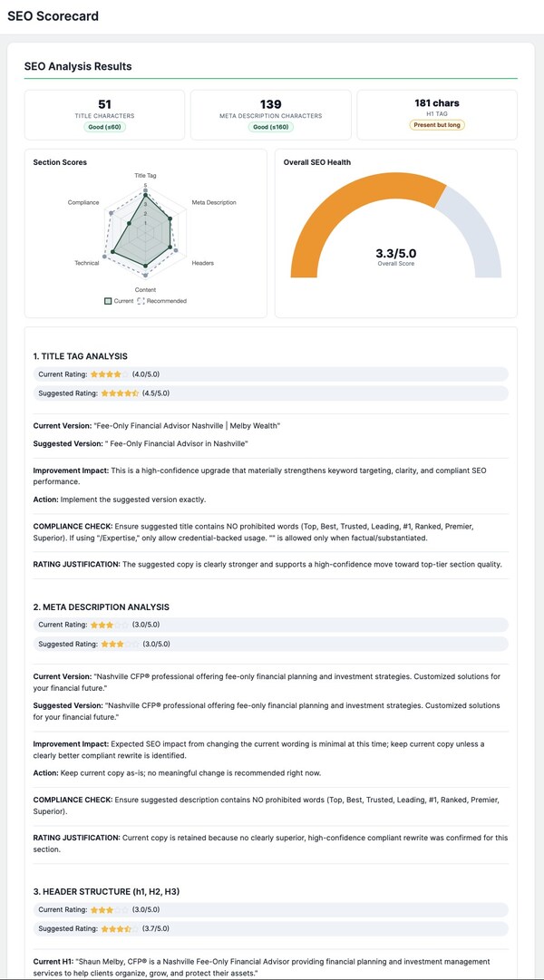
Task: Click the 'Good (≤160)' meta description badge
Action: (270, 128)
